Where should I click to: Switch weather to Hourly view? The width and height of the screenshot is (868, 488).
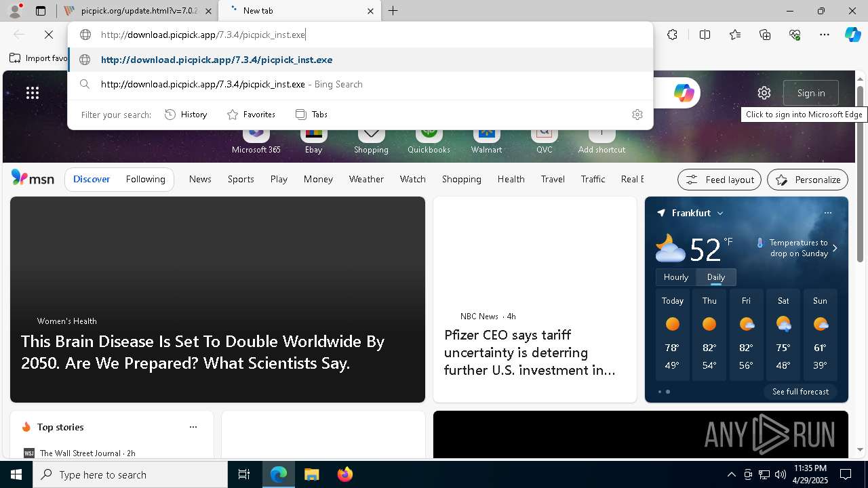coord(675,277)
